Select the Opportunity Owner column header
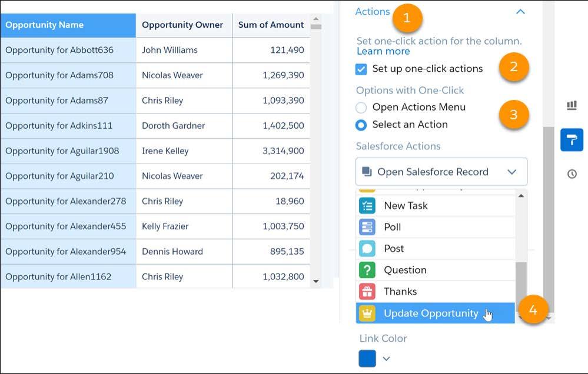588x374 pixels. pyautogui.click(x=184, y=25)
